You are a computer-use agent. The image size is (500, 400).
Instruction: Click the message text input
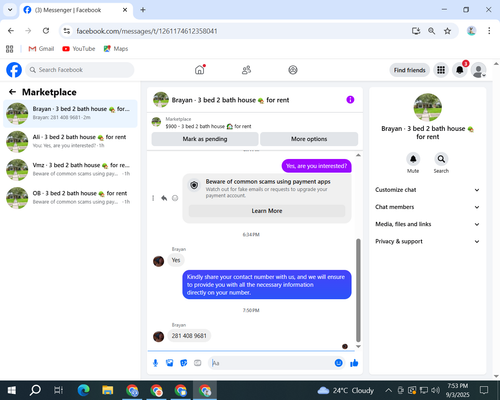[272, 363]
